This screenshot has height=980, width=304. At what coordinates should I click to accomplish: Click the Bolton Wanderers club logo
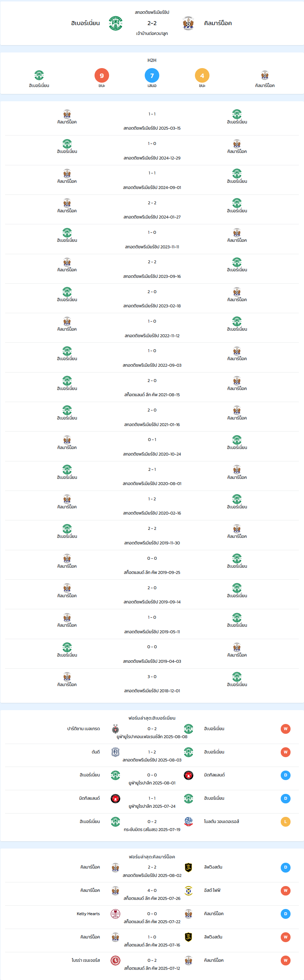(188, 822)
